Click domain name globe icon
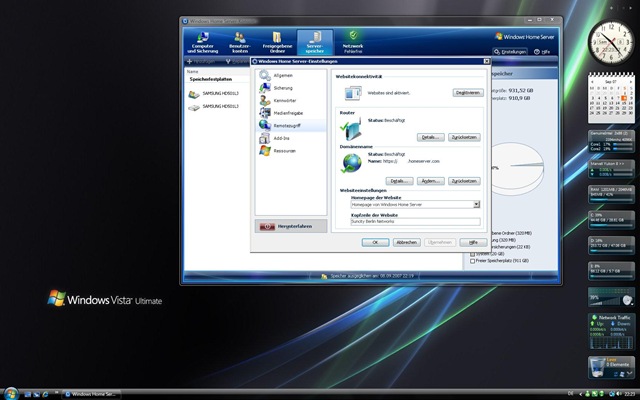Screen dimensions: 640x400 [351, 163]
